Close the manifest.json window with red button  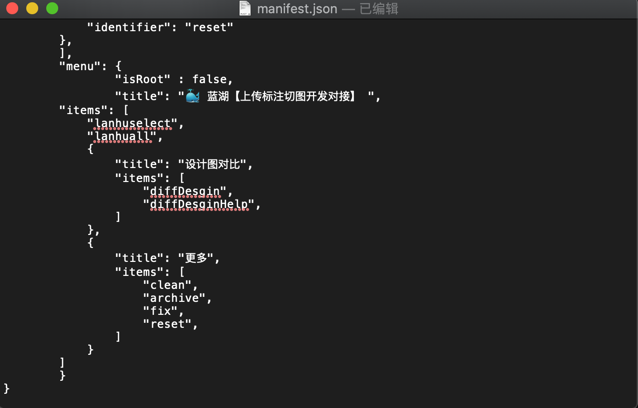(12, 9)
